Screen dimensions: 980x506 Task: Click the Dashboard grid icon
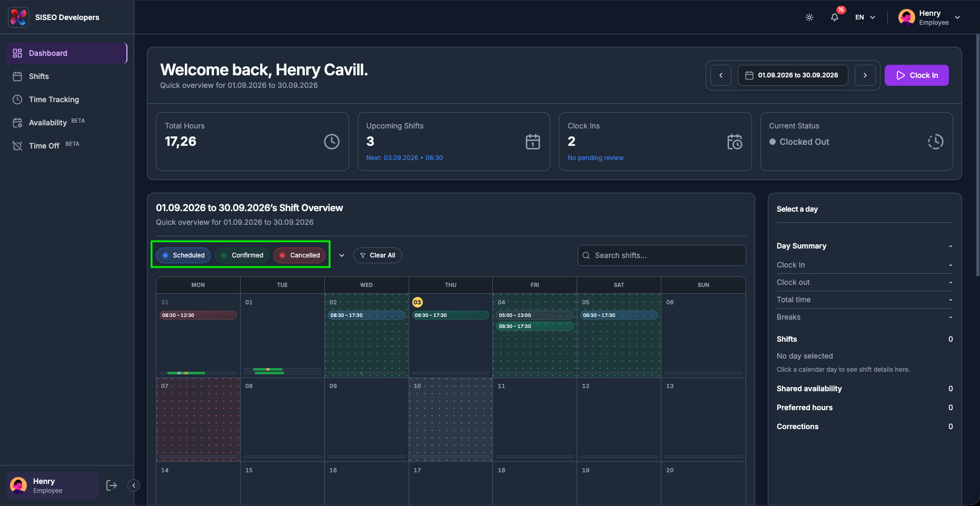coord(17,53)
